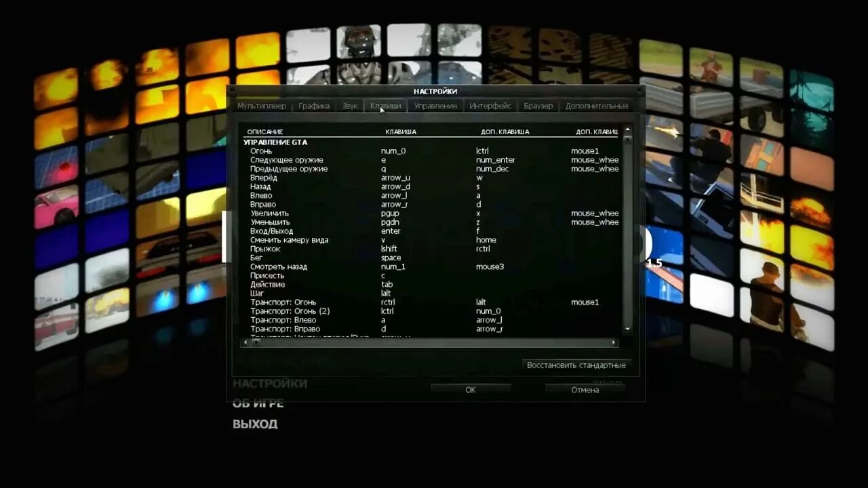Select the Влево binding row
This screenshot has height=488, width=868.
point(431,195)
